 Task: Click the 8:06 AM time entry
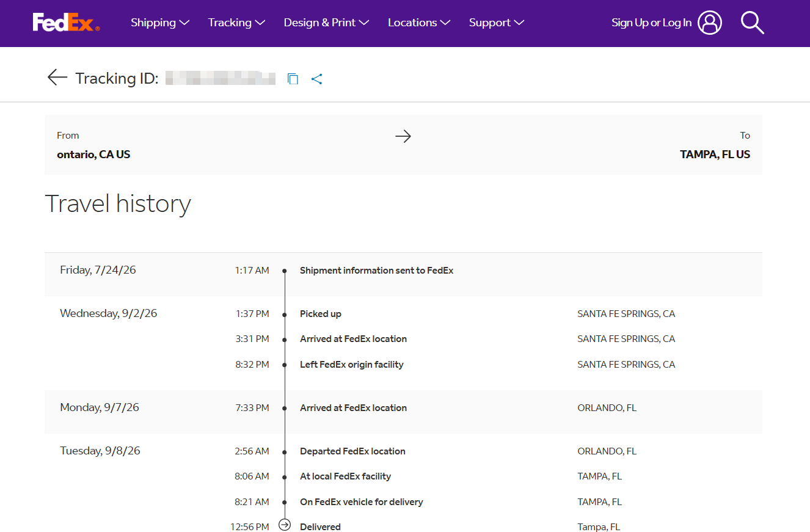click(x=252, y=476)
